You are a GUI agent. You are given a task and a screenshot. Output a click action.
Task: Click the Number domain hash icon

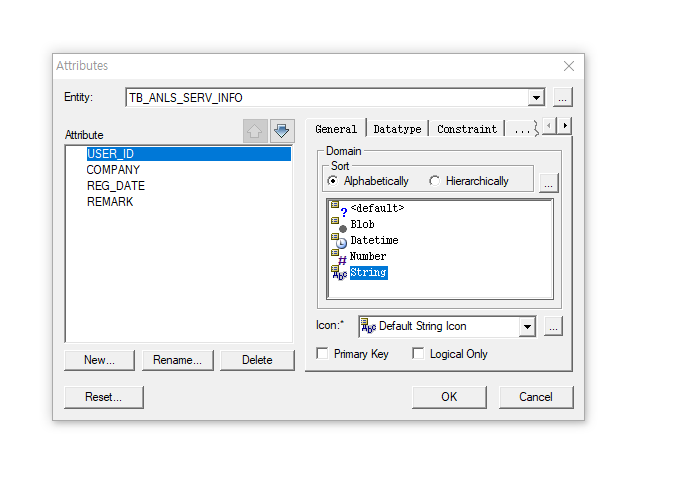pyautogui.click(x=339, y=257)
